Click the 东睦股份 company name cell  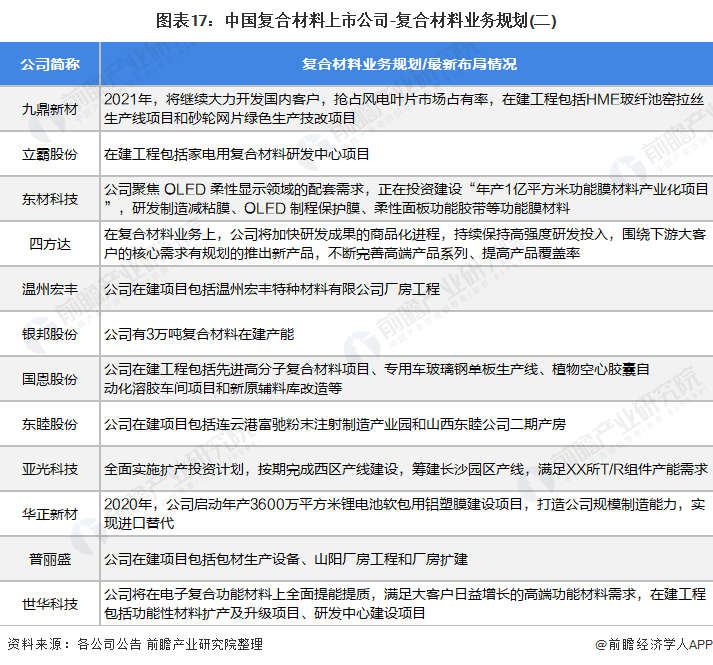[49, 424]
